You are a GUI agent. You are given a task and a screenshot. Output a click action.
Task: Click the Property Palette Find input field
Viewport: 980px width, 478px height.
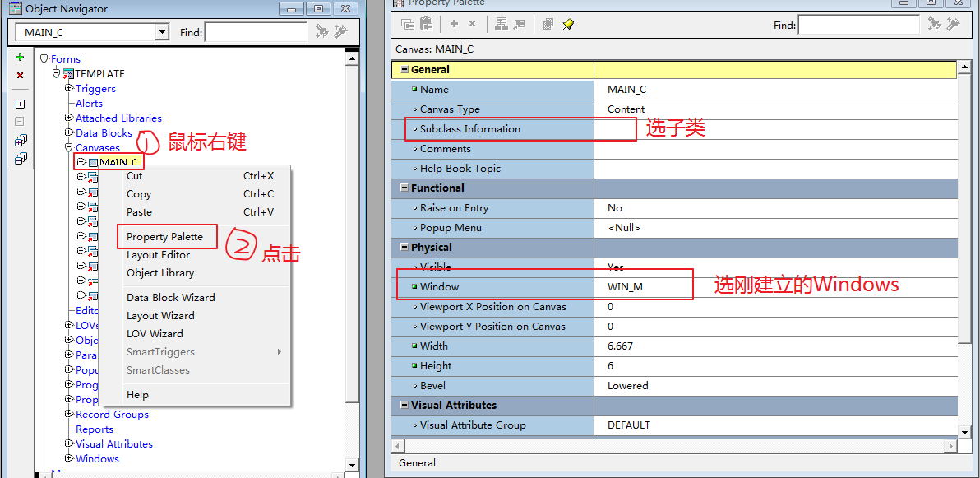[858, 26]
